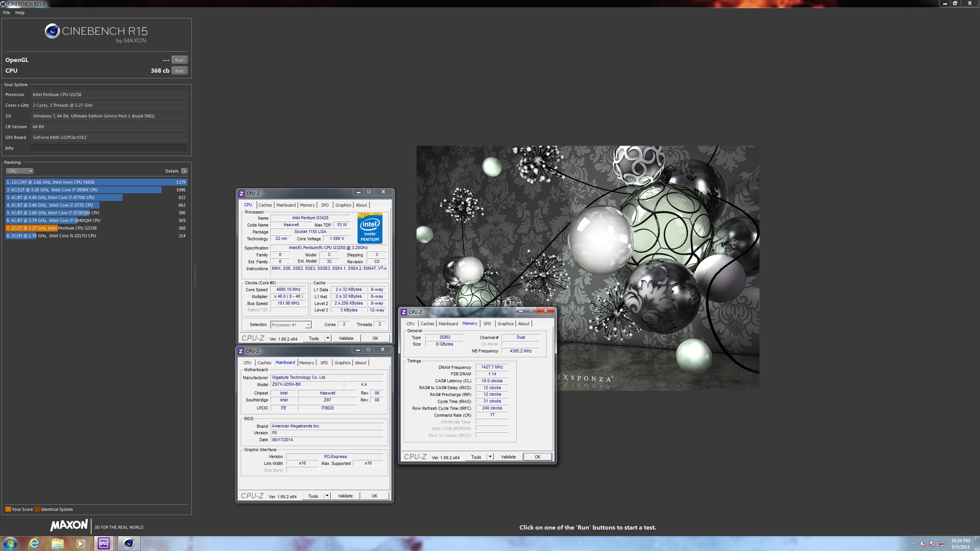Switch to Caches tab in top CPU-Z window
980x551 pixels.
coord(265,205)
